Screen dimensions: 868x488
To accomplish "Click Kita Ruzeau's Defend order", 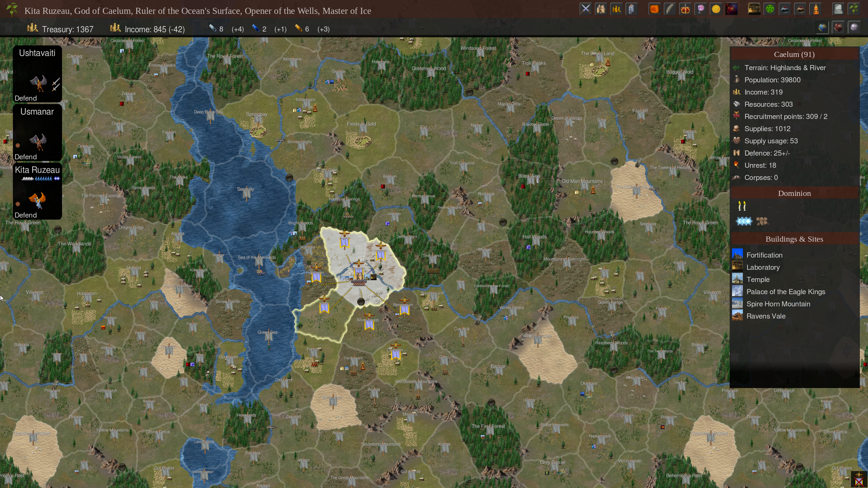I will (x=26, y=215).
